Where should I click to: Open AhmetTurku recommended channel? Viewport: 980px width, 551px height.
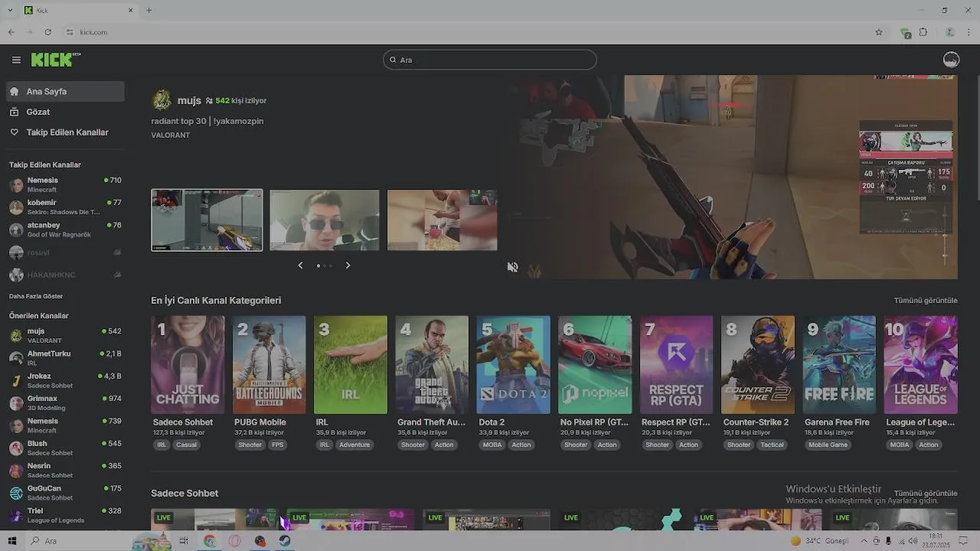pyautogui.click(x=65, y=357)
